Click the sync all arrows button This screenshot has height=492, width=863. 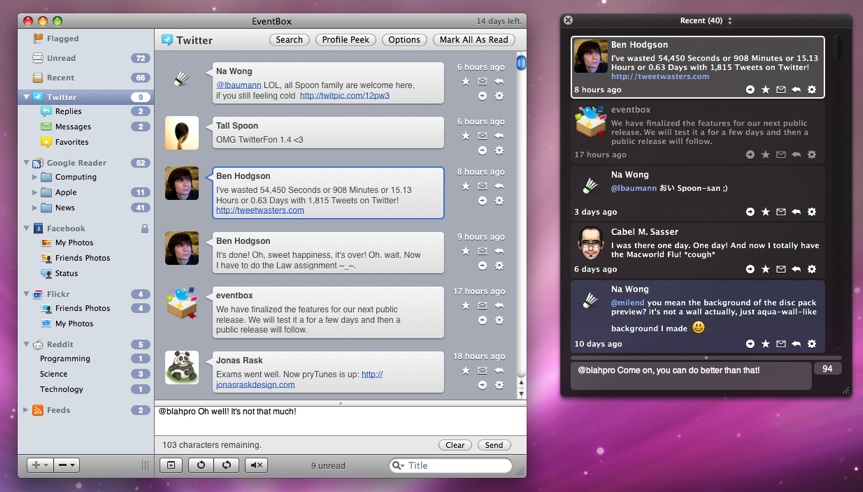pyautogui.click(x=226, y=465)
